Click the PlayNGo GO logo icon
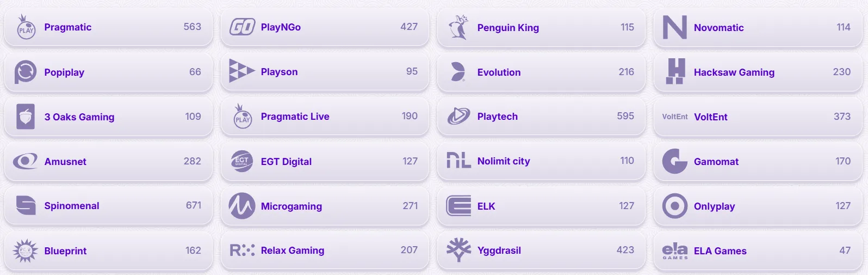This screenshot has height=275, width=868. (x=242, y=27)
